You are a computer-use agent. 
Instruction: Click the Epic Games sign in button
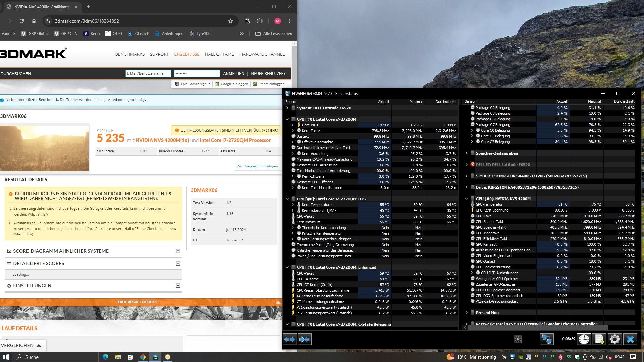[193, 84]
